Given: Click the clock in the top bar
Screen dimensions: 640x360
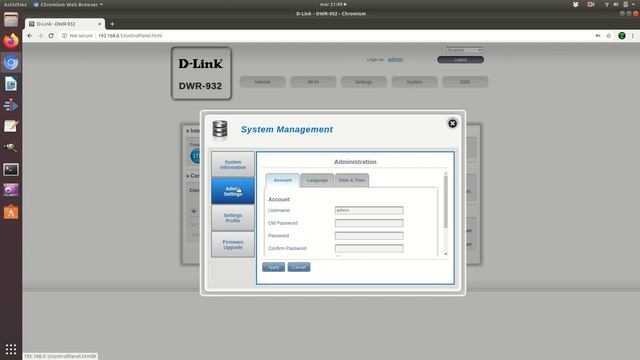Looking at the screenshot, I should coord(333,4).
